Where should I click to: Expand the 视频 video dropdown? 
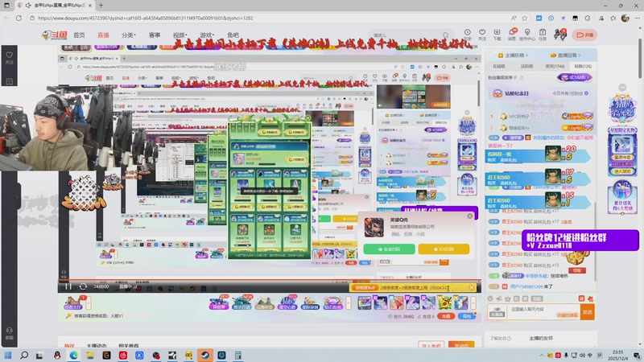(180, 35)
